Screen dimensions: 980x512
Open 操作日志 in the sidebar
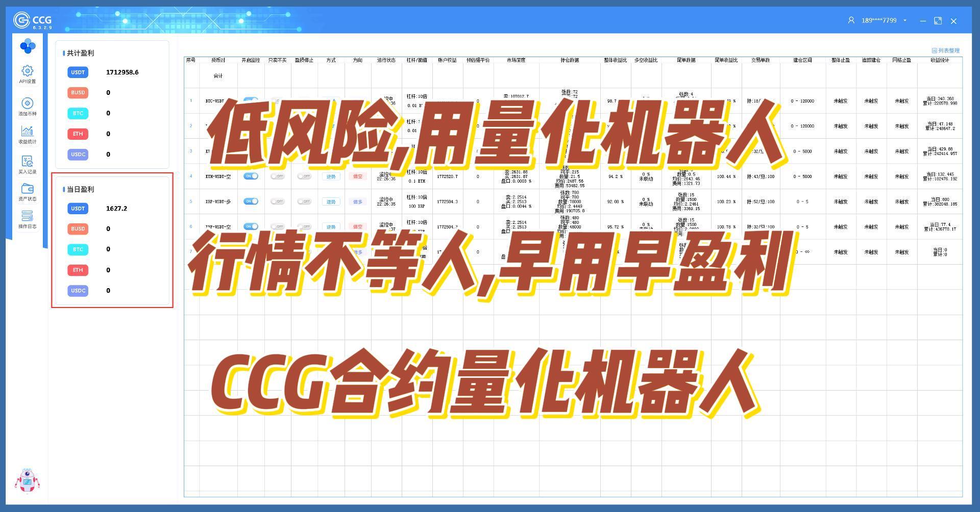click(28, 220)
